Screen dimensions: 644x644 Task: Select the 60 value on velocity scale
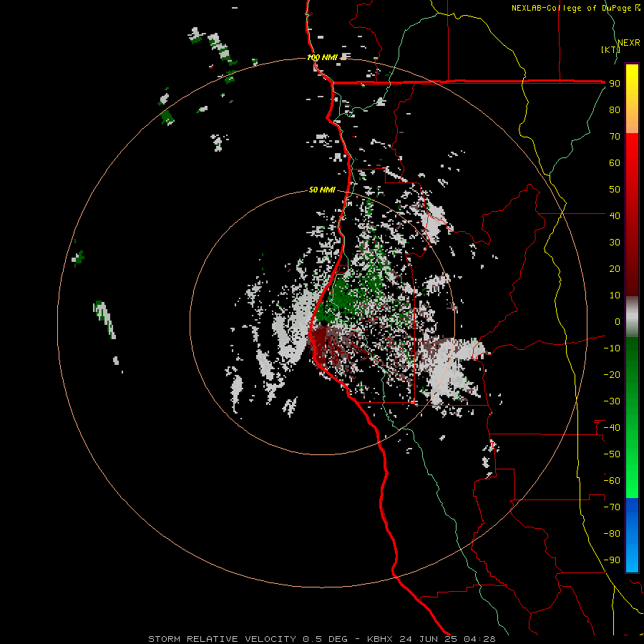(615, 162)
